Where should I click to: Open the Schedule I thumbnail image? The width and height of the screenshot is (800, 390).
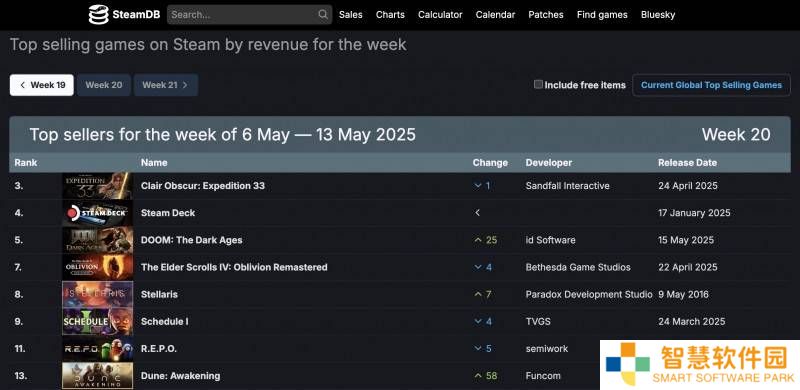[x=97, y=322]
